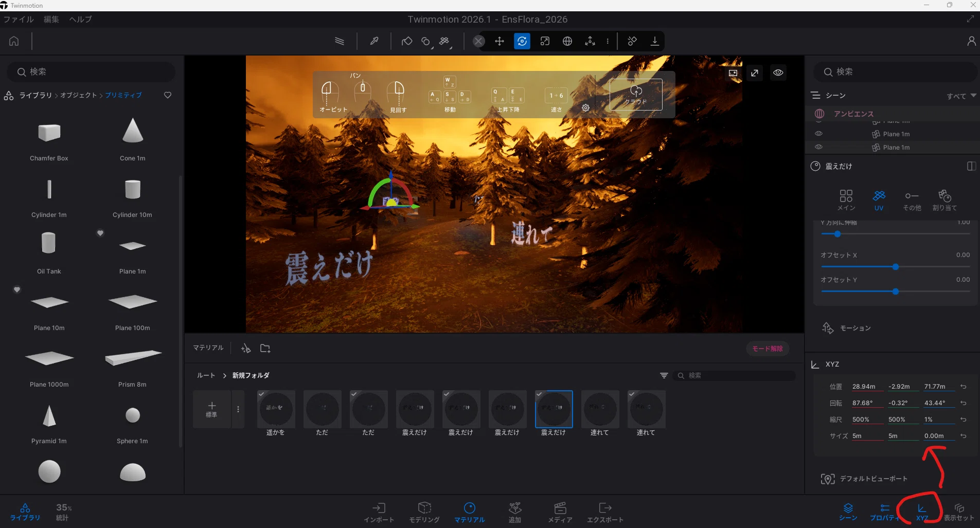The width and height of the screenshot is (980, 528).
Task: Select the eyedropper material picker tool
Action: pyautogui.click(x=374, y=41)
